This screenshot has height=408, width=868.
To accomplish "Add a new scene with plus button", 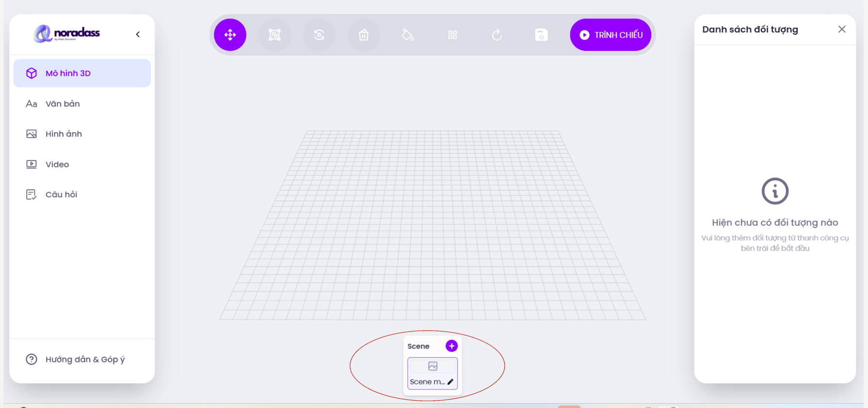I will tap(451, 346).
